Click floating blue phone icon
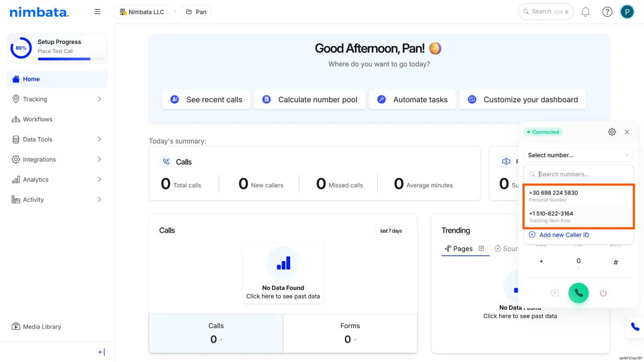 pyautogui.click(x=635, y=327)
